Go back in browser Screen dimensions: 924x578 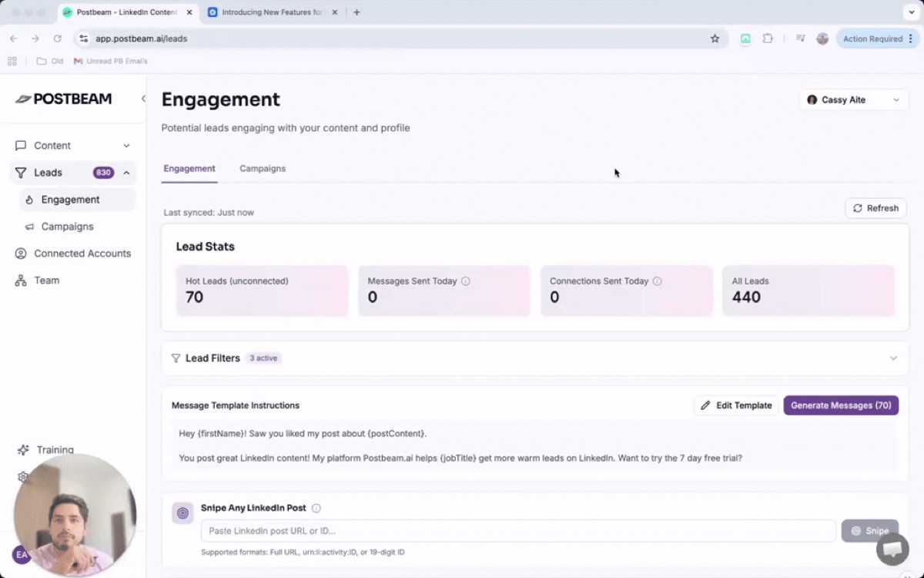(13, 39)
